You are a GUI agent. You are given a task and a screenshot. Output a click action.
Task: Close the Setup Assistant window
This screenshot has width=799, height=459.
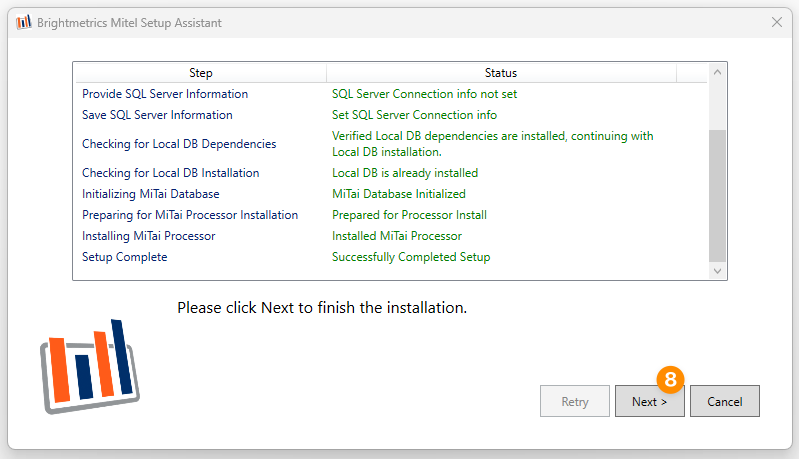777,22
